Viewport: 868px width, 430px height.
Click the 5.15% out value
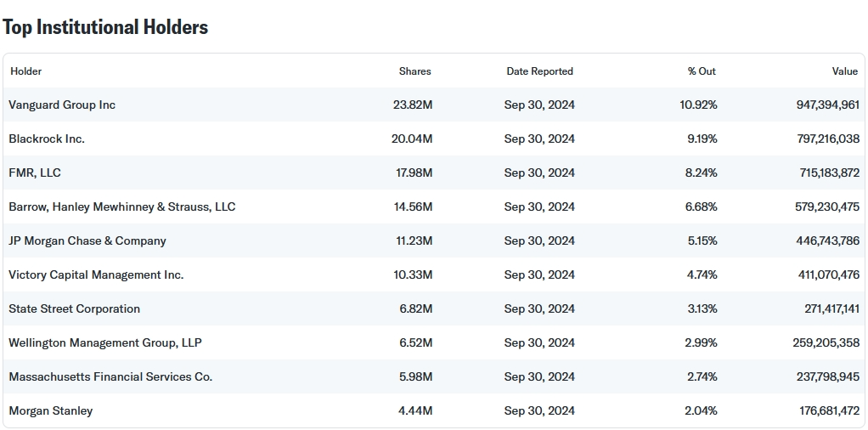coord(702,240)
